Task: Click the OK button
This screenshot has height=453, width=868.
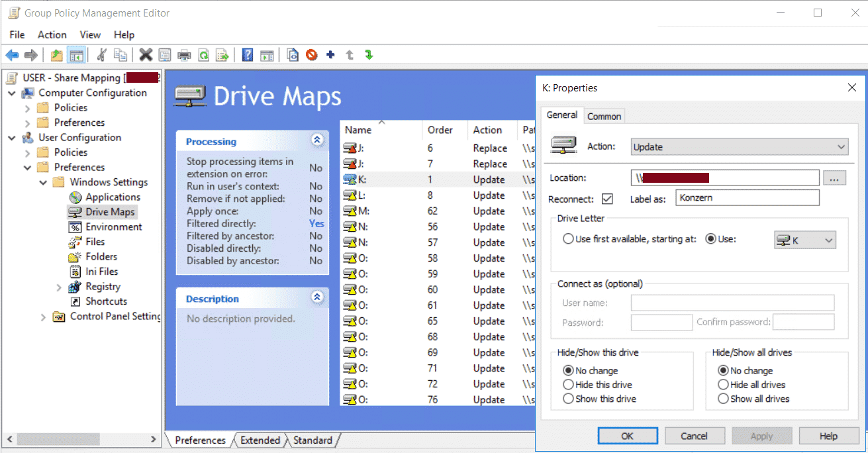Action: pyautogui.click(x=627, y=436)
